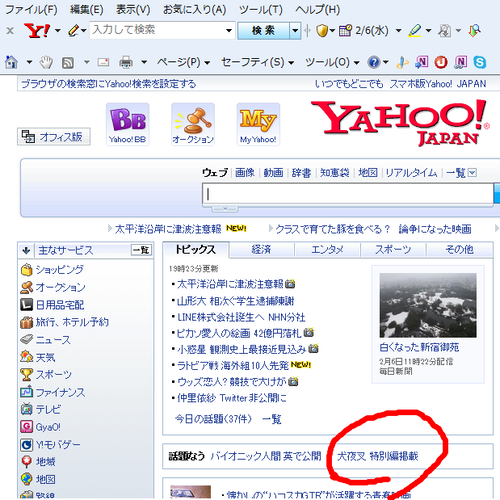Image resolution: width=500 pixels, height=500 pixels.
Task: Click the Yahoo! Y! toolbar logo
Action: point(37,31)
